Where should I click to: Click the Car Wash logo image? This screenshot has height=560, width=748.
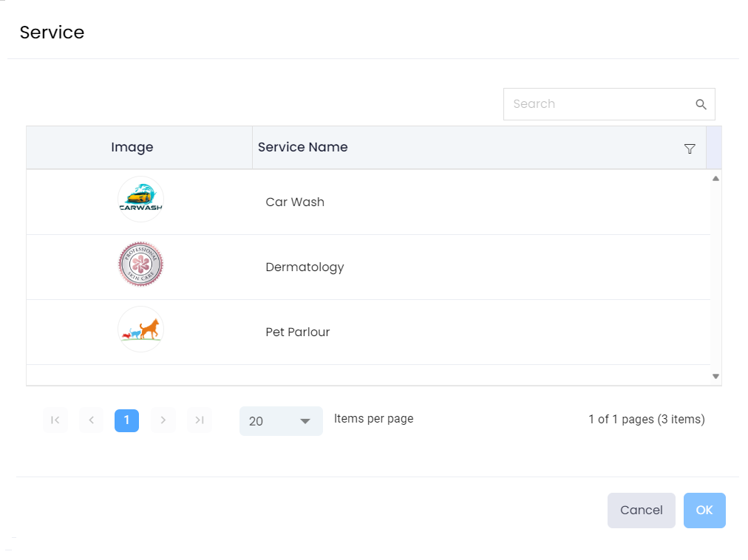click(x=140, y=199)
